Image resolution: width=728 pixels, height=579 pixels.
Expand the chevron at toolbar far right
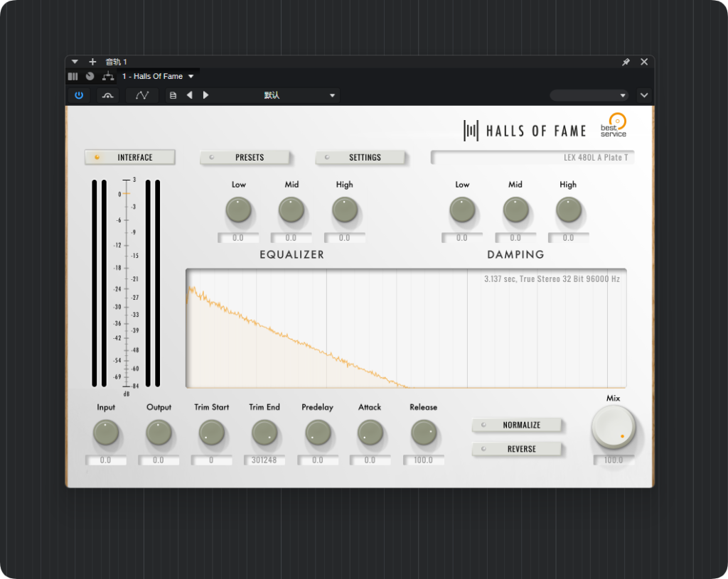644,95
